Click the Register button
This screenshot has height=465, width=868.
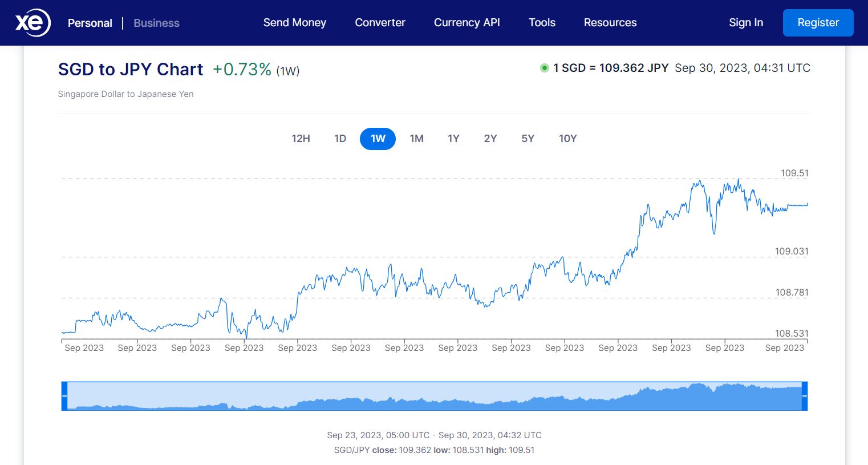point(818,23)
